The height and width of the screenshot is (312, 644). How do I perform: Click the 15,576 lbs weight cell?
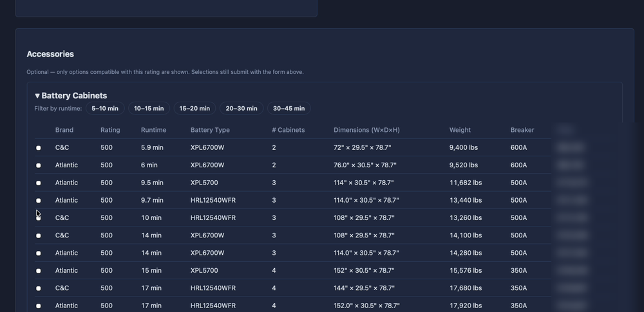pos(466,271)
